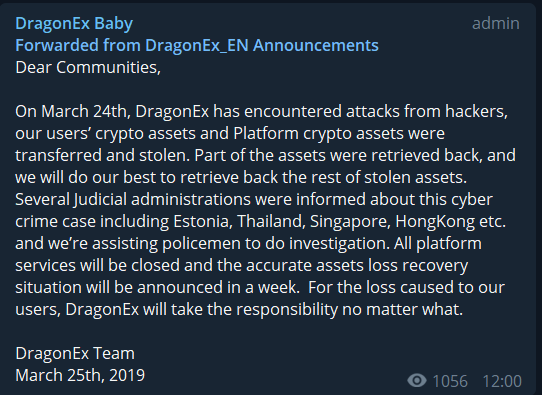Click the Dear Communities greeting line

[x=88, y=67]
